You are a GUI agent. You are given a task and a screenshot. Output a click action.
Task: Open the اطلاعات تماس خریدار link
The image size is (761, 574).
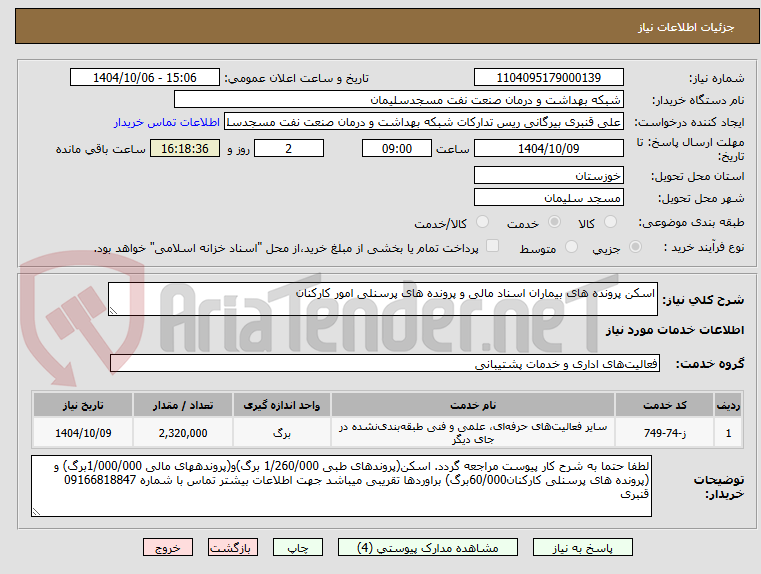[167, 122]
